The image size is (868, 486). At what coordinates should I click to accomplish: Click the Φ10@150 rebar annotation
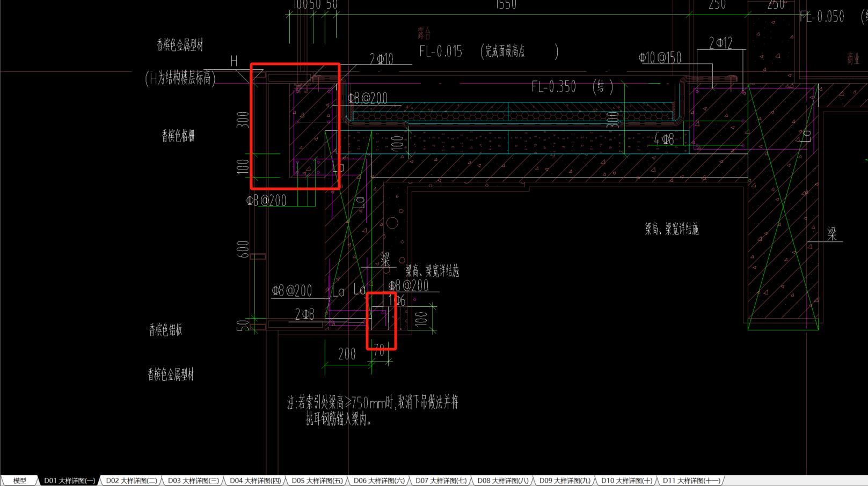click(x=660, y=57)
